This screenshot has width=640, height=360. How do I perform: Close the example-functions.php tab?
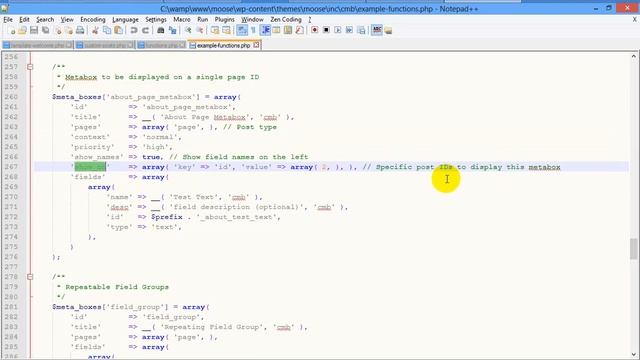pyautogui.click(x=256, y=45)
